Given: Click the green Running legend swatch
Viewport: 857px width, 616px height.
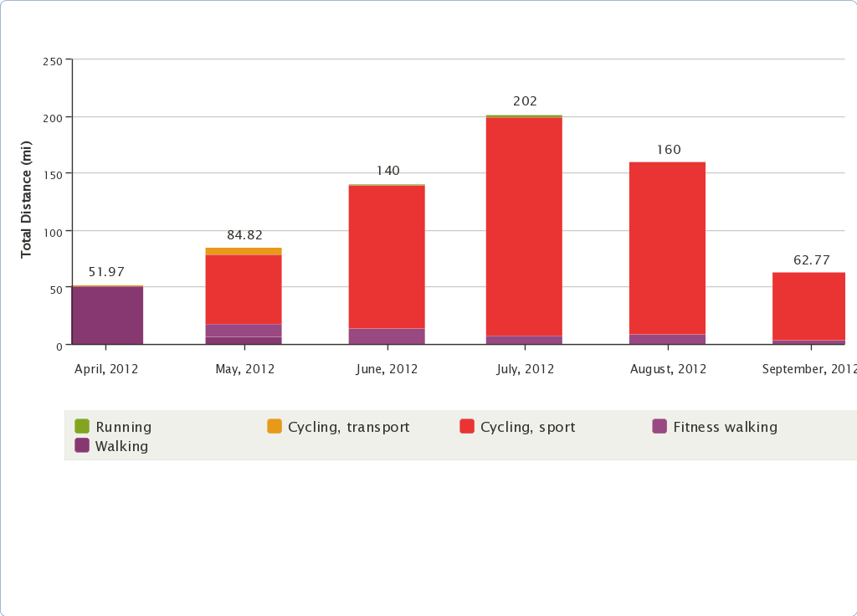Looking at the screenshot, I should (82, 427).
